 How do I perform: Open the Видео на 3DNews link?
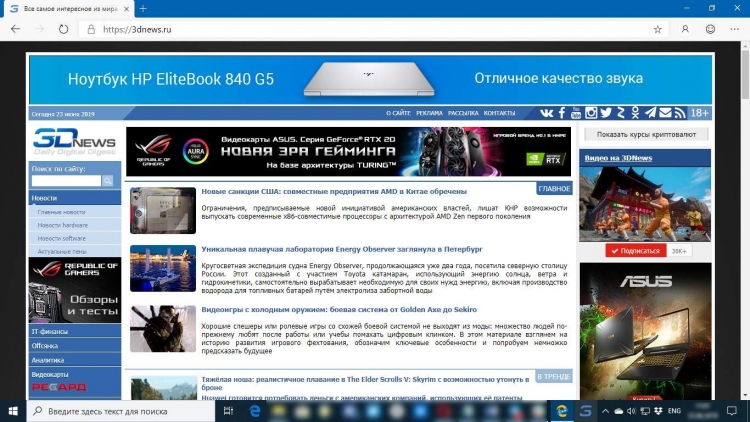618,158
